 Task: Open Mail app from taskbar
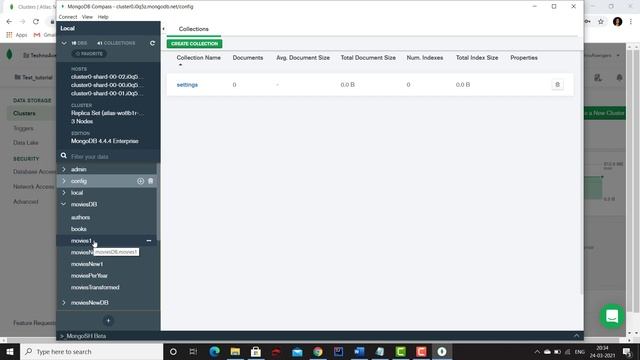point(297,351)
